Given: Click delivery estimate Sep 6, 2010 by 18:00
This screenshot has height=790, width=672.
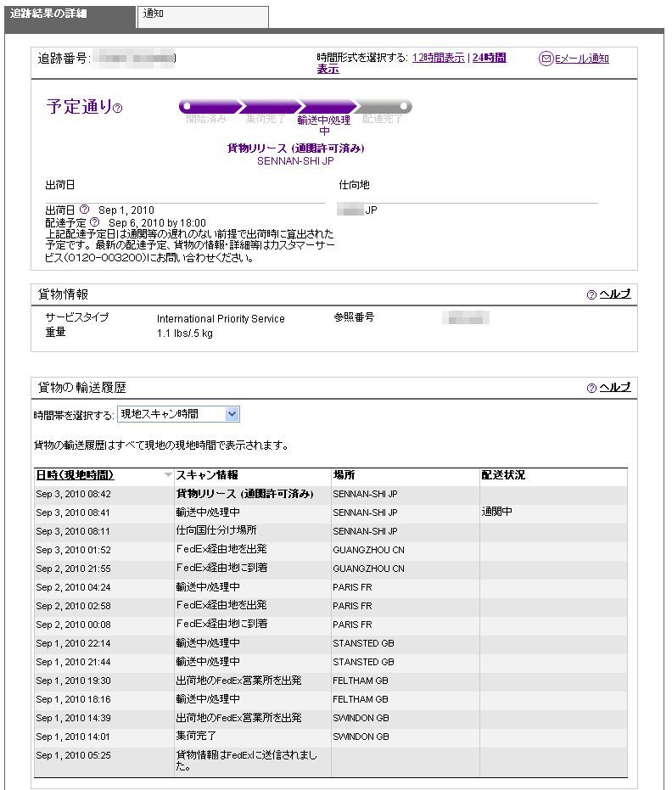Looking at the screenshot, I should [x=157, y=222].
